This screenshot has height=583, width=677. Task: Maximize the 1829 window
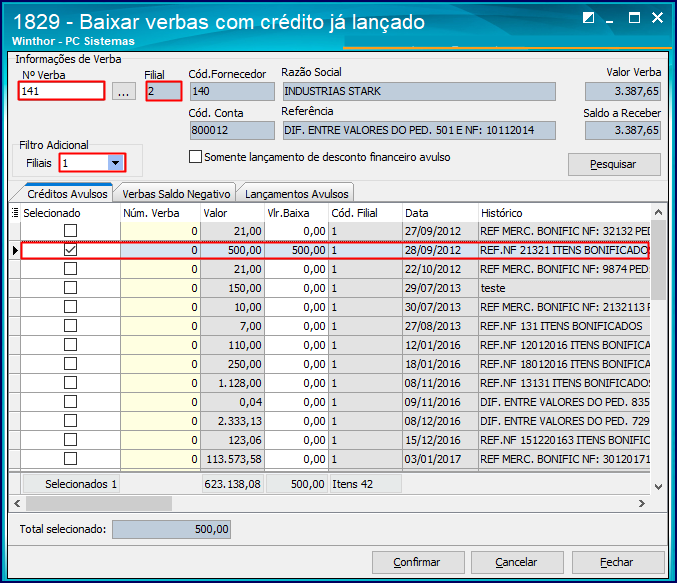click(634, 18)
